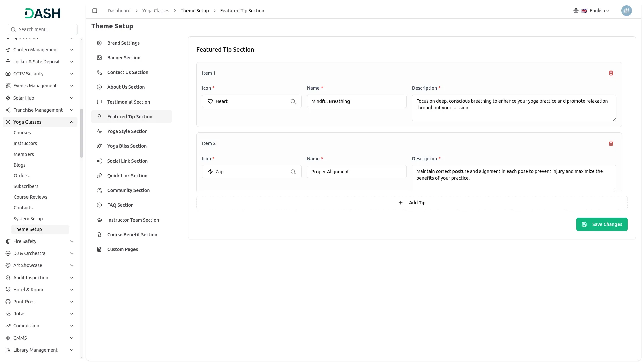
Task: Click the Banner Section image icon
Action: (99, 58)
